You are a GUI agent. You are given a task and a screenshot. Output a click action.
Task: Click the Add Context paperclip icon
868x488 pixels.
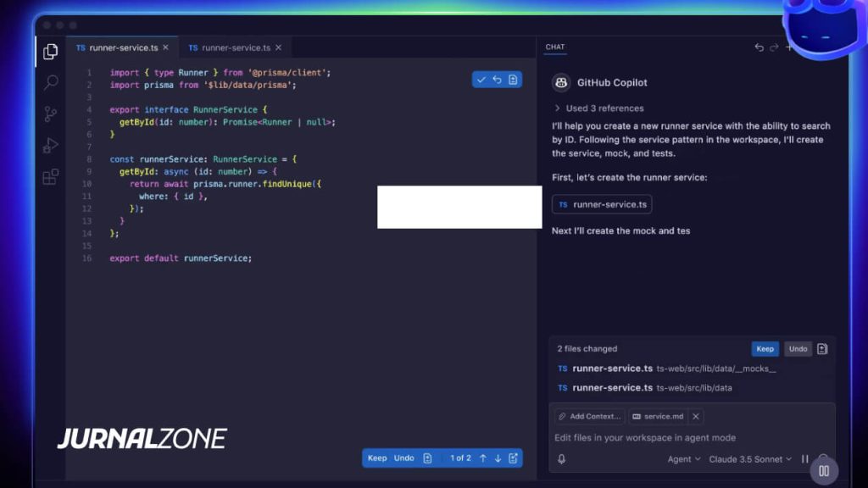(561, 416)
